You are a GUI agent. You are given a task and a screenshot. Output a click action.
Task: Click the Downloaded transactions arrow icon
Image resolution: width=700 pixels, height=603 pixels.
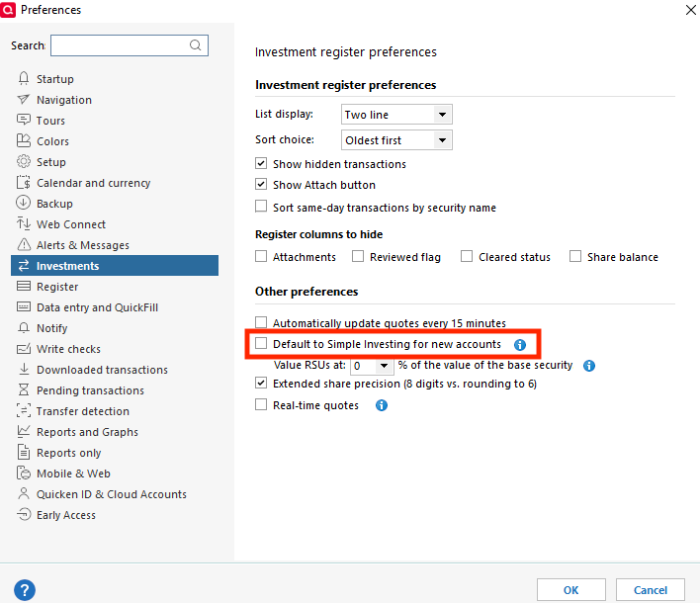[24, 369]
